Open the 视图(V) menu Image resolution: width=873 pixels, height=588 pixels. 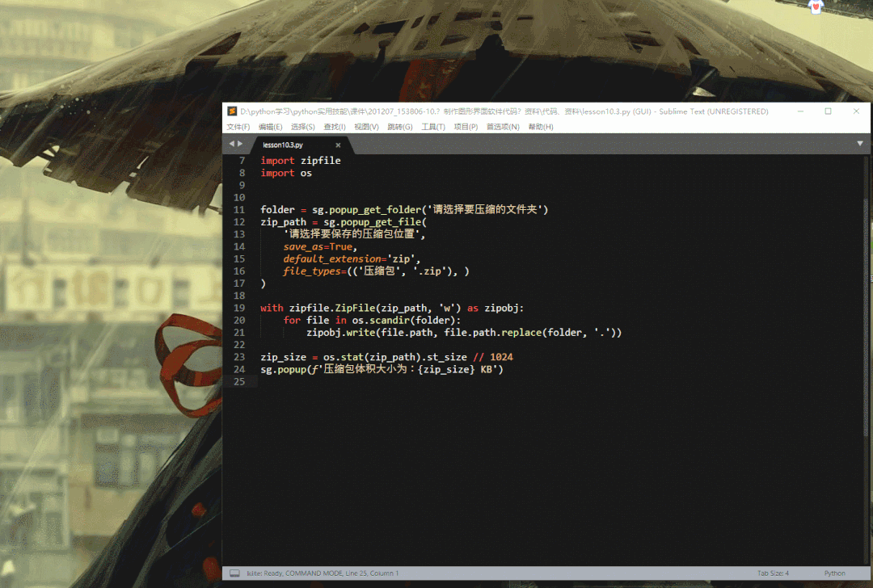[365, 127]
